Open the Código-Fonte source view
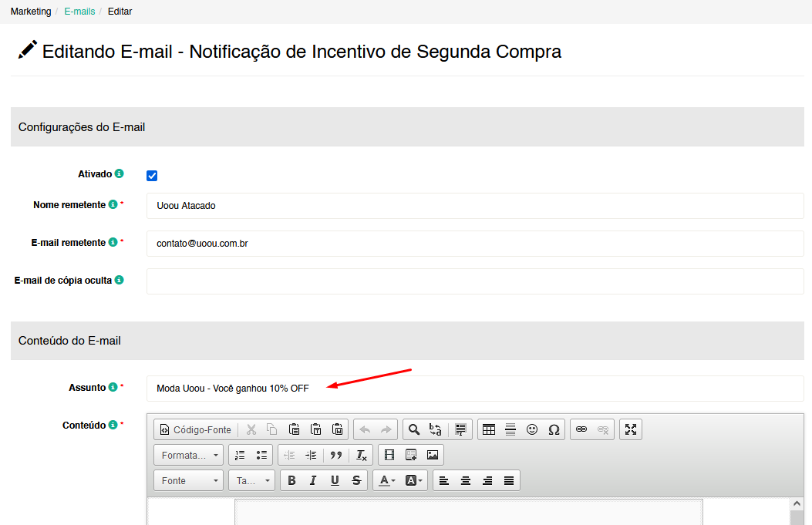812x525 pixels. coord(196,429)
